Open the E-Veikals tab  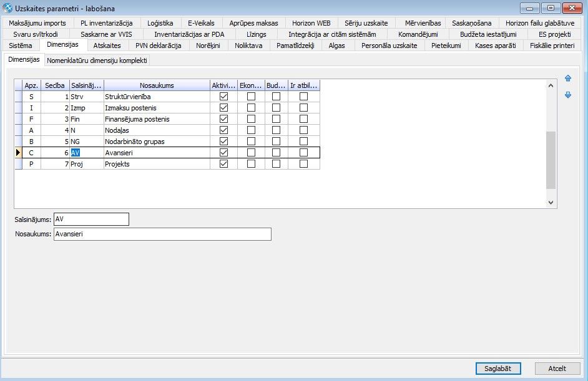(201, 23)
